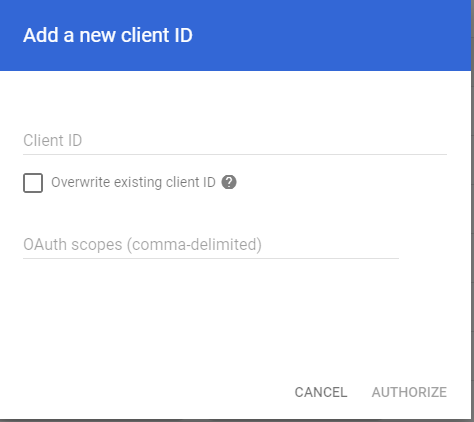Click the blue dialog header bar

coord(235,35)
